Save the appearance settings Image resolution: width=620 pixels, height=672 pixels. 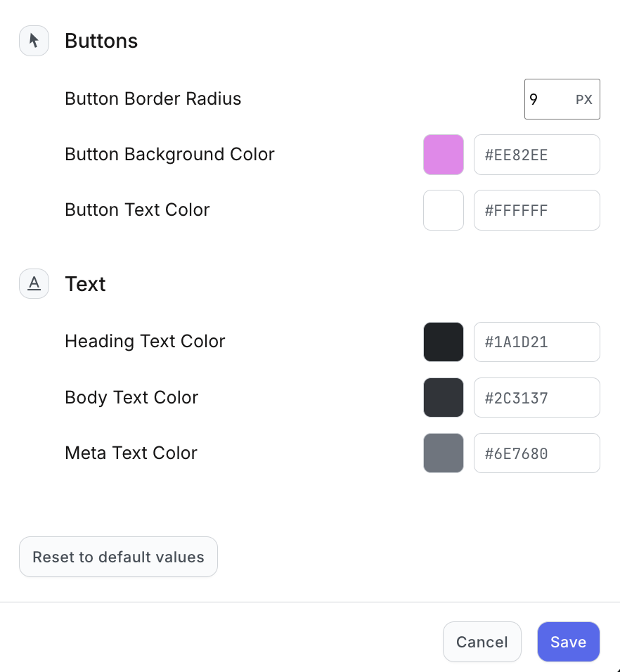[568, 642]
